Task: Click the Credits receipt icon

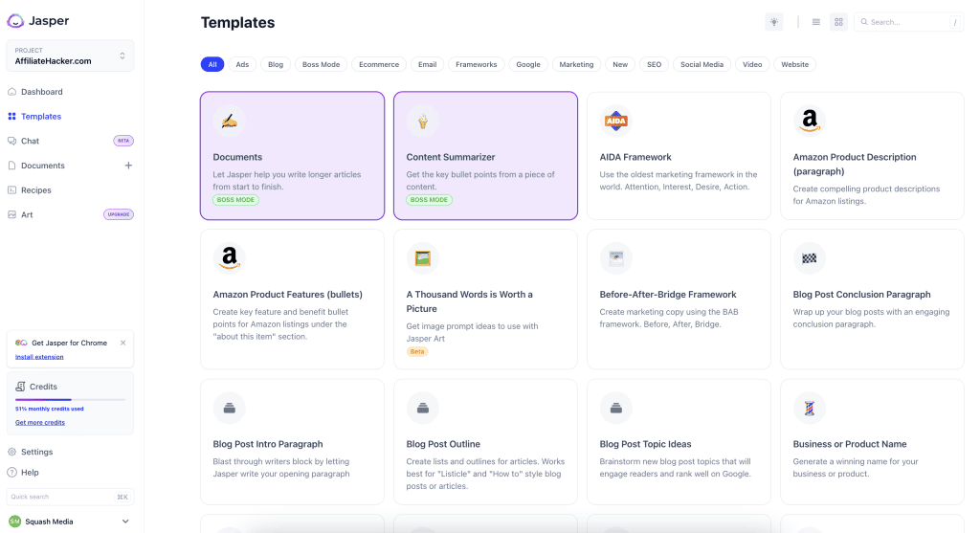Action: coord(21,387)
